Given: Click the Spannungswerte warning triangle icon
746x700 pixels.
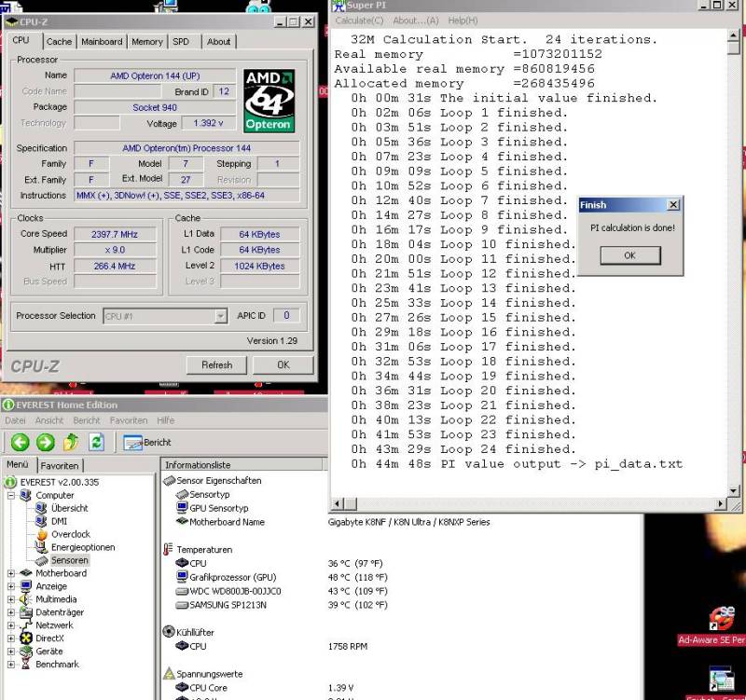Looking at the screenshot, I should click(x=169, y=673).
